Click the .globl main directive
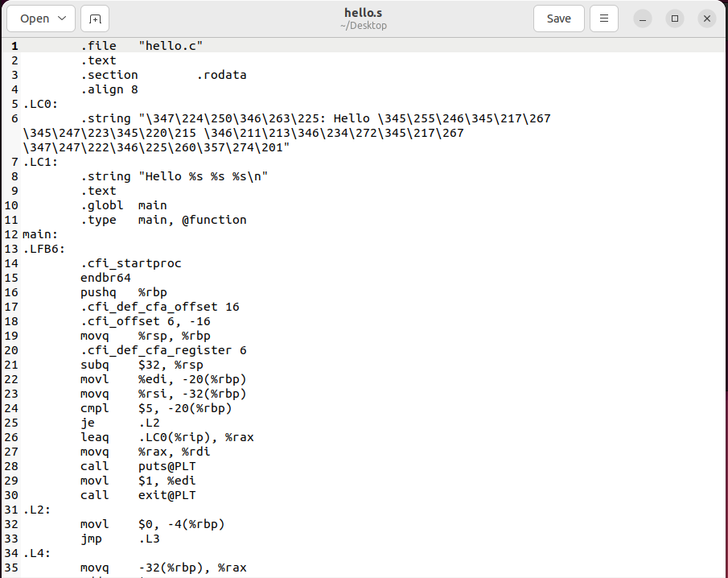Viewport: 728px width, 578px height. [125, 204]
